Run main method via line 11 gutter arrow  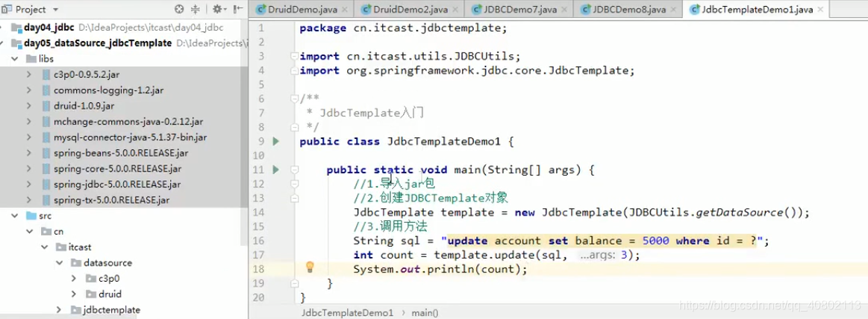click(275, 170)
